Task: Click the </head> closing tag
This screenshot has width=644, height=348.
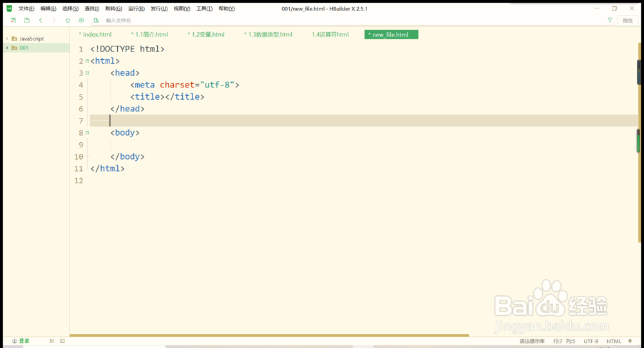Action: (x=128, y=109)
